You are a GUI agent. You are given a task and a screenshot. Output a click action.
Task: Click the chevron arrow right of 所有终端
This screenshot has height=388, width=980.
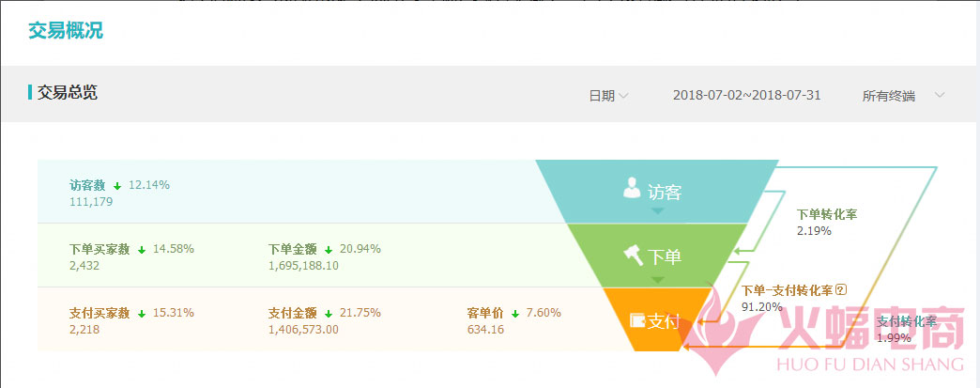pyautogui.click(x=939, y=95)
